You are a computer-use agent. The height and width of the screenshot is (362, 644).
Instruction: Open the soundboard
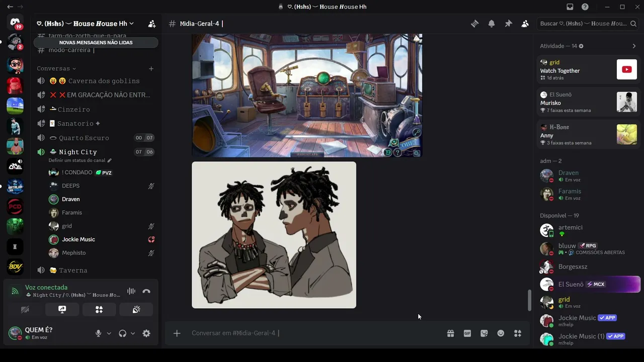136,310
